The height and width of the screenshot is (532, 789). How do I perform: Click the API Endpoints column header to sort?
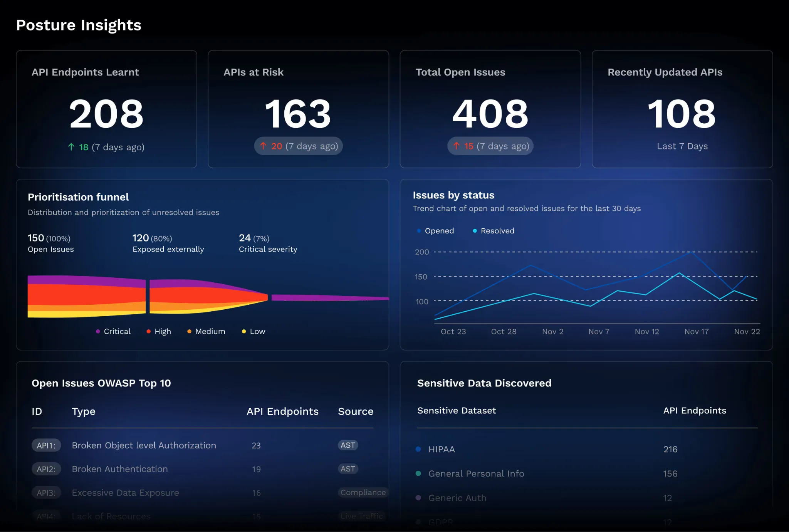282,411
